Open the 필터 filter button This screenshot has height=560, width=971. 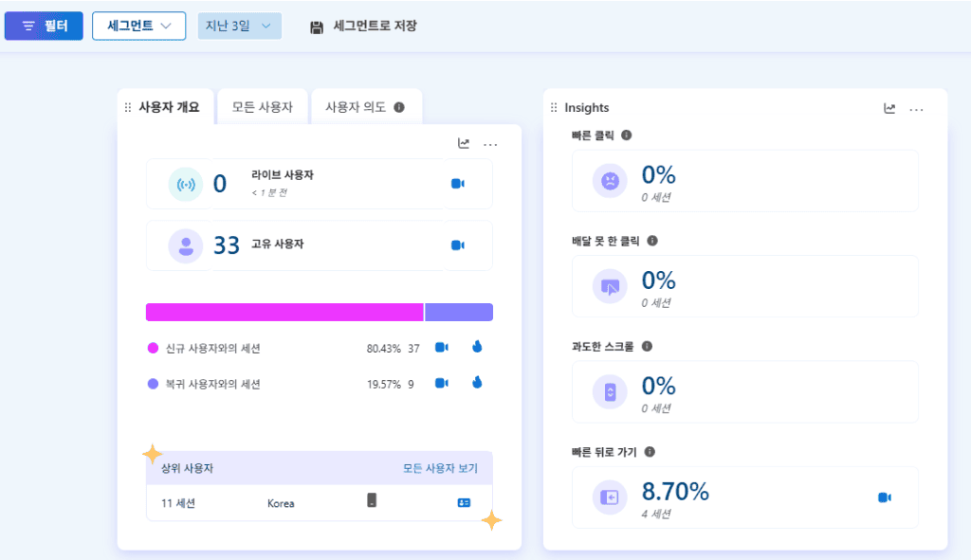(44, 26)
